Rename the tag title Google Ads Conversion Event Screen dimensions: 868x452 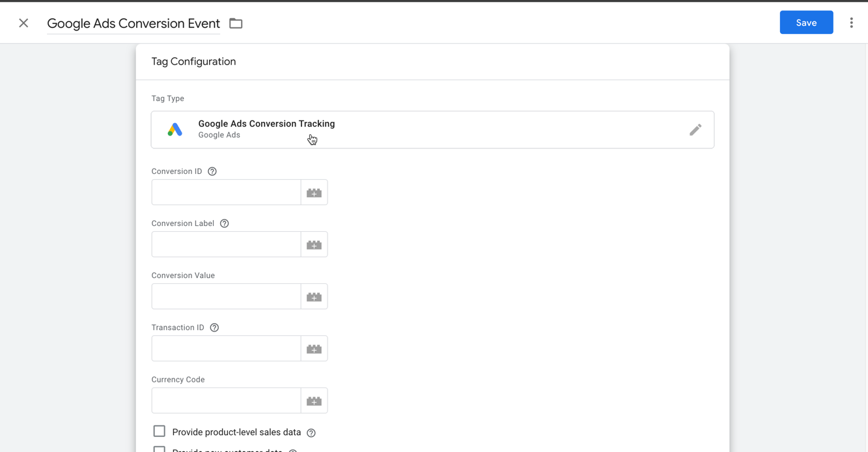pos(133,23)
